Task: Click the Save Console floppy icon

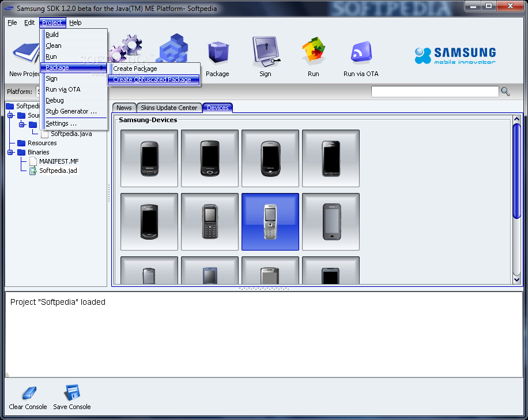Action: [x=71, y=392]
